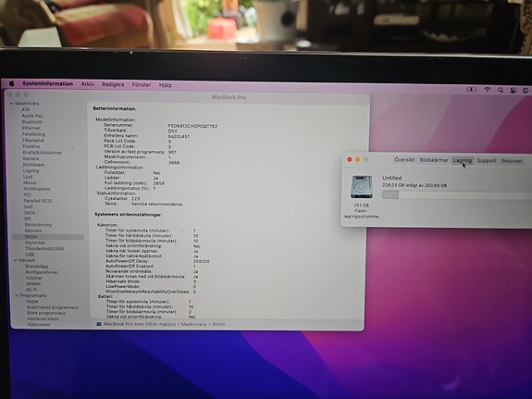The height and width of the screenshot is (399, 532).
Task: Open the Wi-Fi menu bar icon
Action: 487,90
